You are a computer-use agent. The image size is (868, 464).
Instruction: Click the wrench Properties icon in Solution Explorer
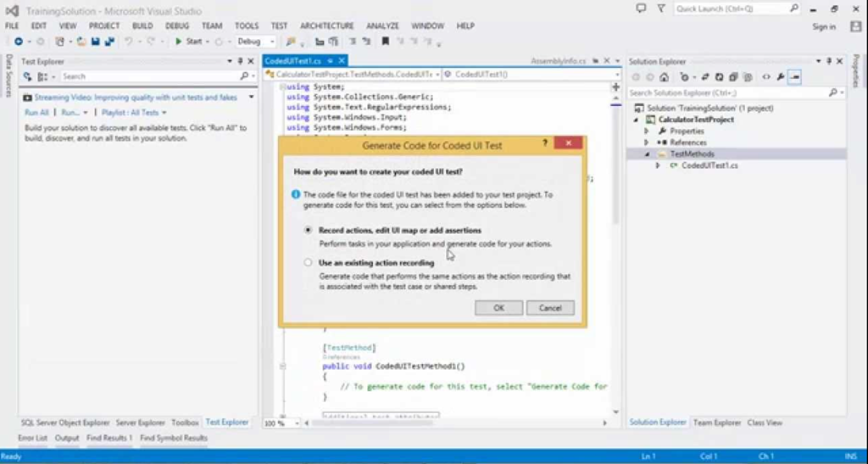point(780,76)
